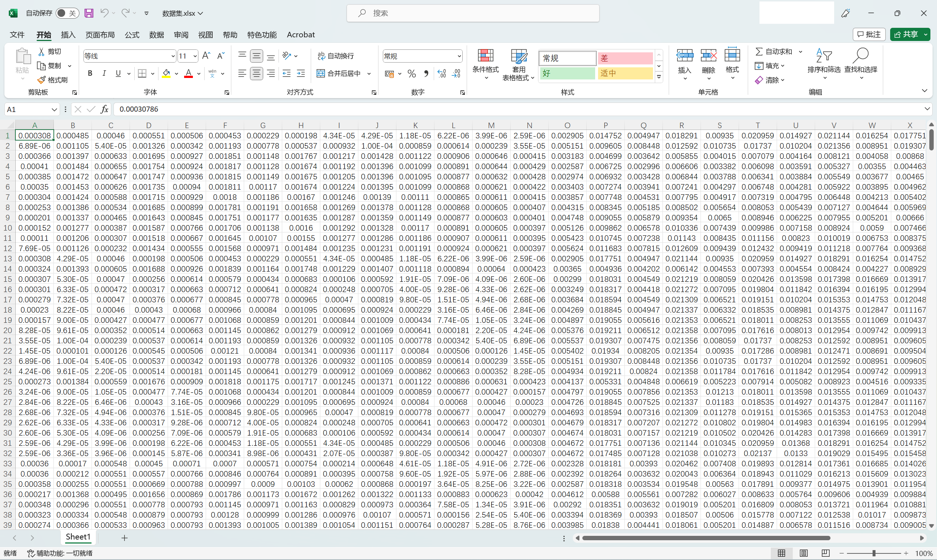The width and height of the screenshot is (937, 560).
Task: Click the Clear (清除) button
Action: click(770, 80)
